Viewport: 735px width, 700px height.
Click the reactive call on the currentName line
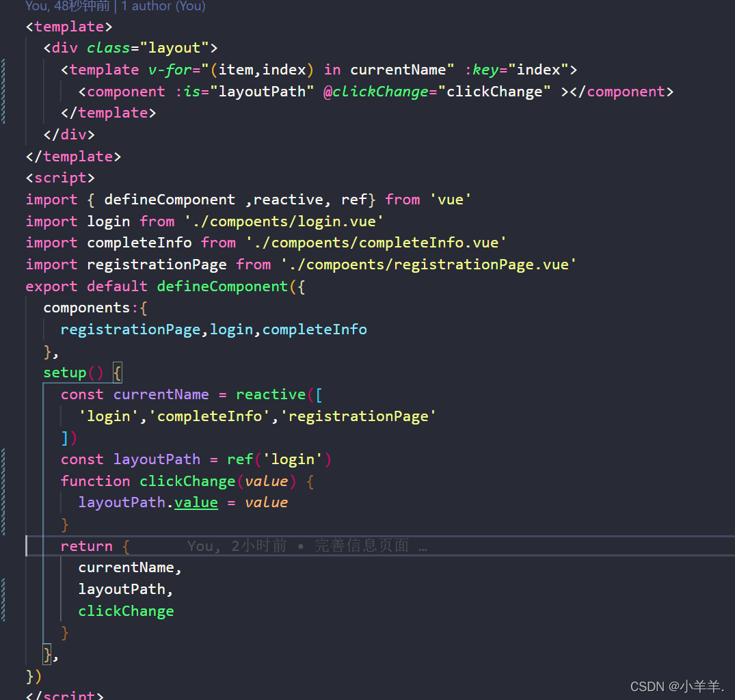pyautogui.click(x=271, y=394)
